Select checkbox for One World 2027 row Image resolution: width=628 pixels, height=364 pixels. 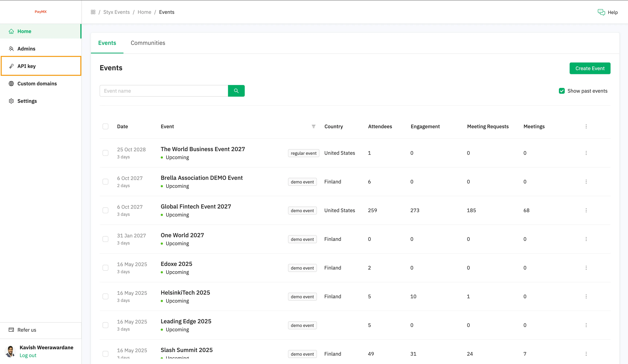[105, 239]
